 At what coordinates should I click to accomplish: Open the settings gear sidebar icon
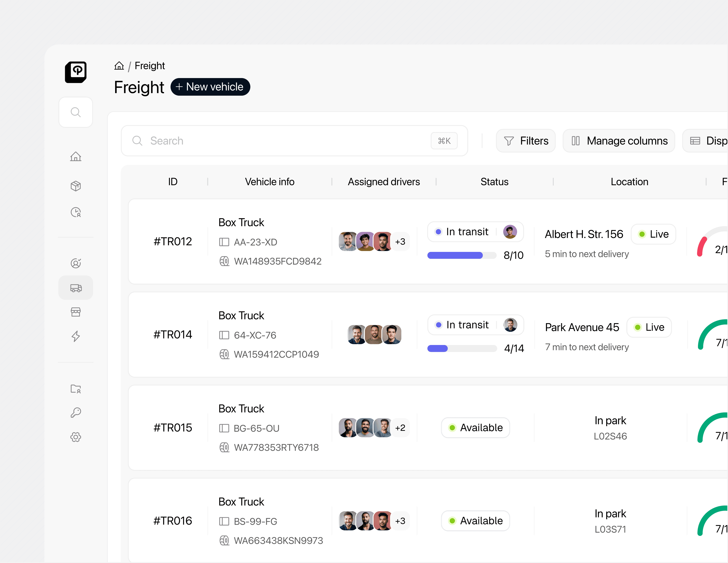(76, 437)
